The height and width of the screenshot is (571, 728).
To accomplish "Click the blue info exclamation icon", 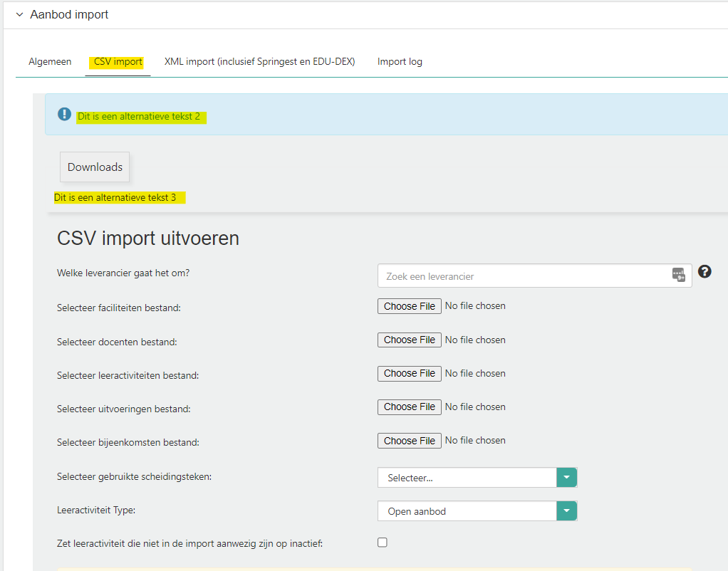I will pyautogui.click(x=65, y=114).
